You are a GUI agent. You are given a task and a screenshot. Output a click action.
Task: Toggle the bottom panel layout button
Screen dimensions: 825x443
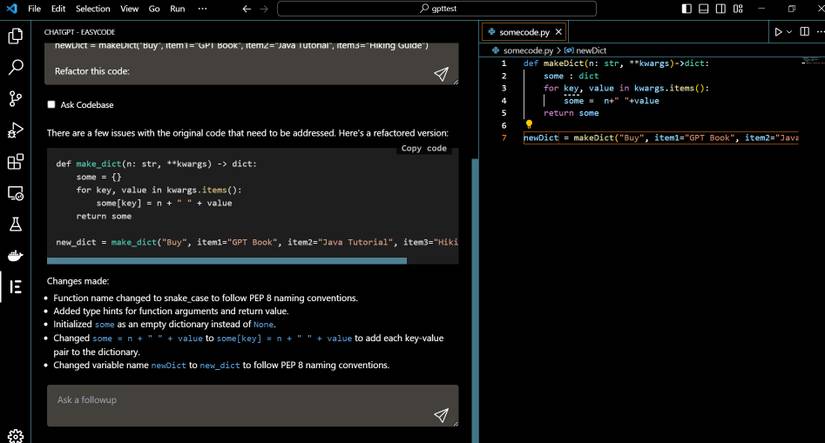[703, 9]
